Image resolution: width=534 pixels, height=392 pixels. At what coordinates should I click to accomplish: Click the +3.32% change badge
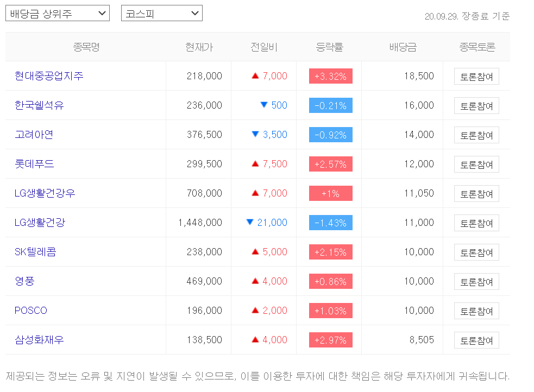pos(331,76)
